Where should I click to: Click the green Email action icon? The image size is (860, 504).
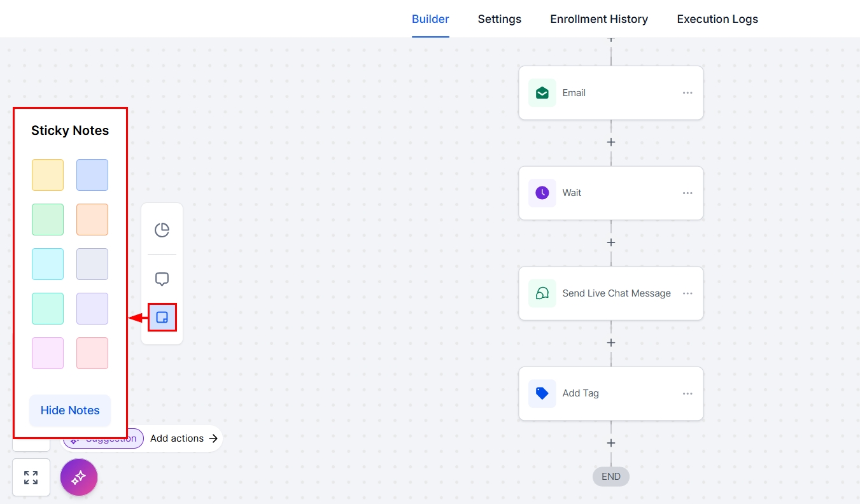[542, 93]
